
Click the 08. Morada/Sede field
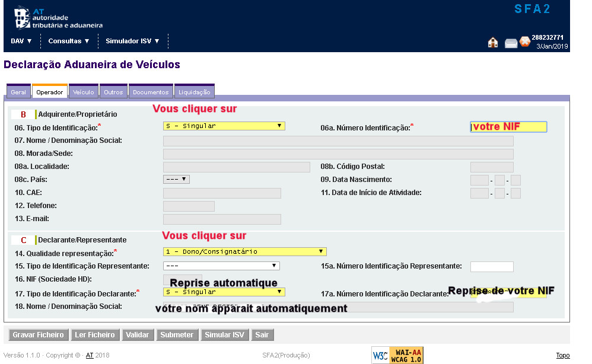coord(338,154)
